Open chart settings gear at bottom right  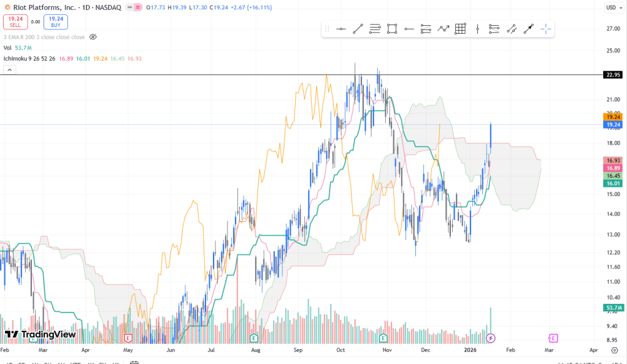tap(614, 350)
